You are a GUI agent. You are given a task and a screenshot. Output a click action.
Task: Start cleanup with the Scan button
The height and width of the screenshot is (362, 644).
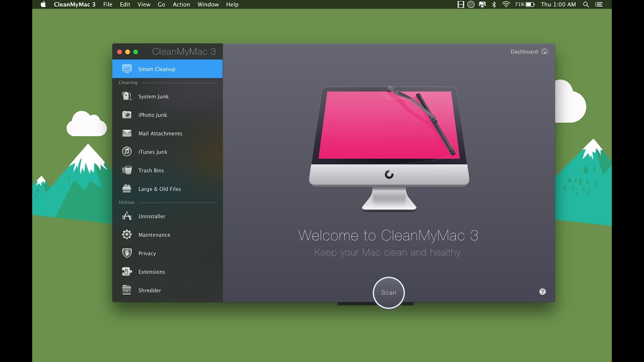[x=388, y=293]
